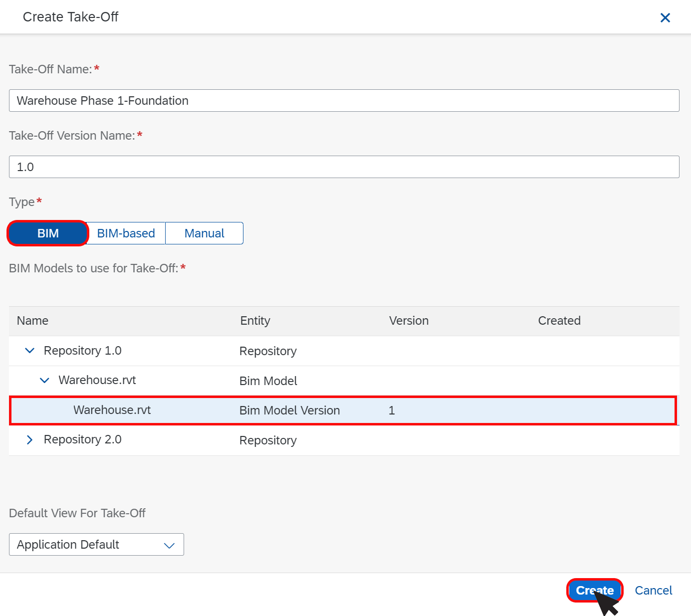Click the Warehouse.rvt Bim Model row
Viewport: 691px width, 616px height.
344,381
